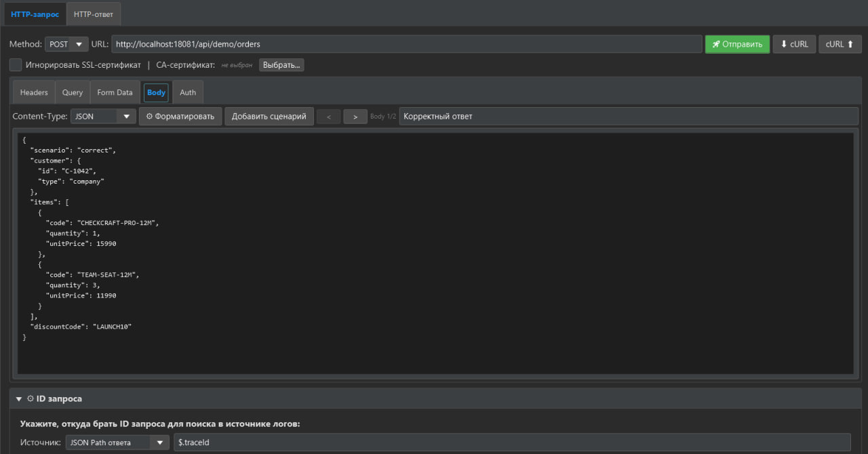Screen dimensions: 868x454
Task: Select the Body tab
Action: coord(156,92)
